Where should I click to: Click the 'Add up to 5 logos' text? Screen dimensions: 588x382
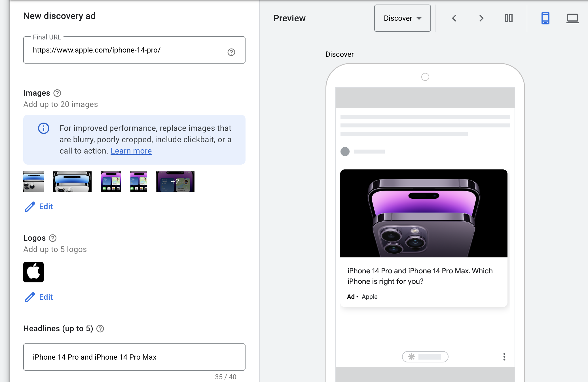pyautogui.click(x=55, y=249)
